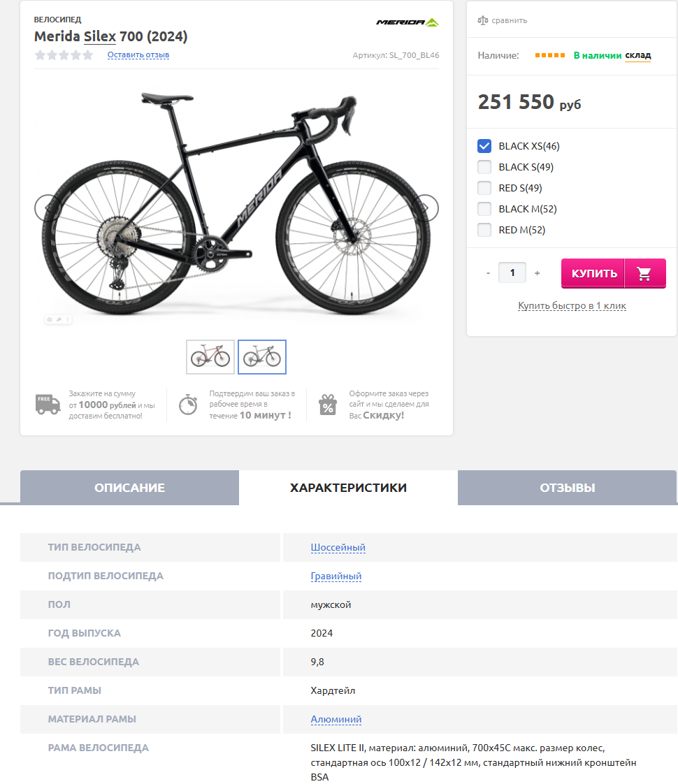Image resolution: width=678 pixels, height=784 pixels.
Task: Tick the BLACK M(52) checkbox
Action: [x=484, y=209]
